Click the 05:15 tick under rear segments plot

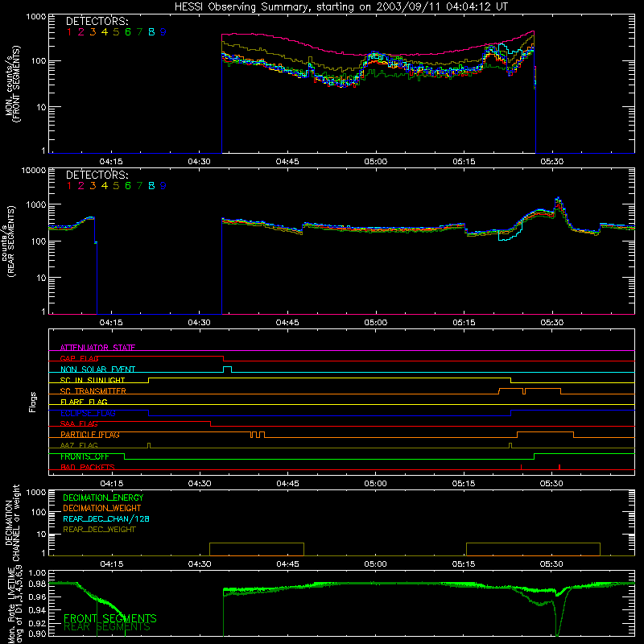coord(464,323)
